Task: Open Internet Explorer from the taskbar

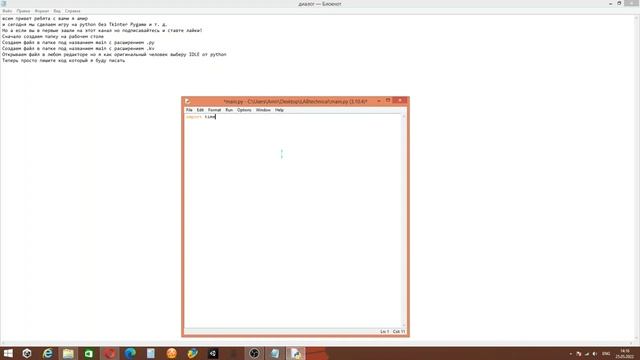Action: tap(48, 353)
